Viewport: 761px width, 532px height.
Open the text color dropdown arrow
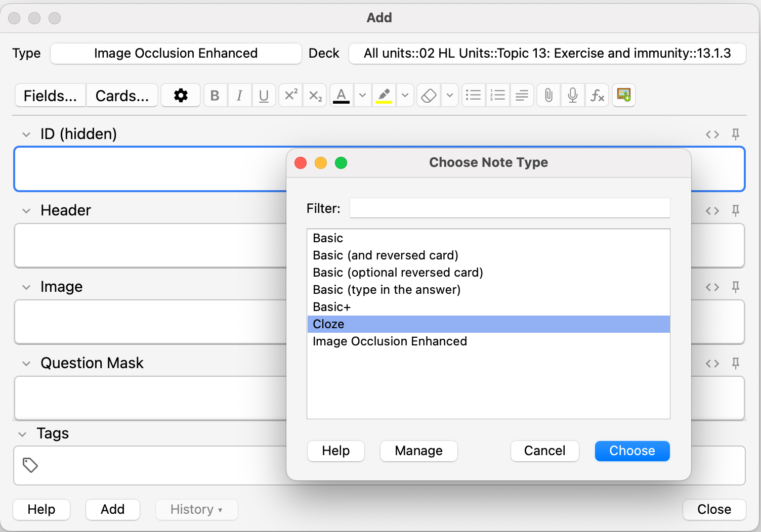click(x=362, y=96)
